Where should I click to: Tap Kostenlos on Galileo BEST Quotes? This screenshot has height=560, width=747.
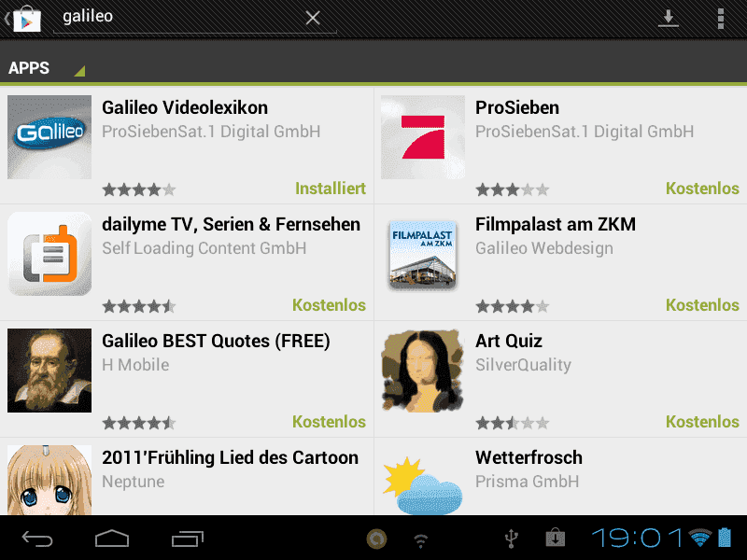pyautogui.click(x=330, y=422)
